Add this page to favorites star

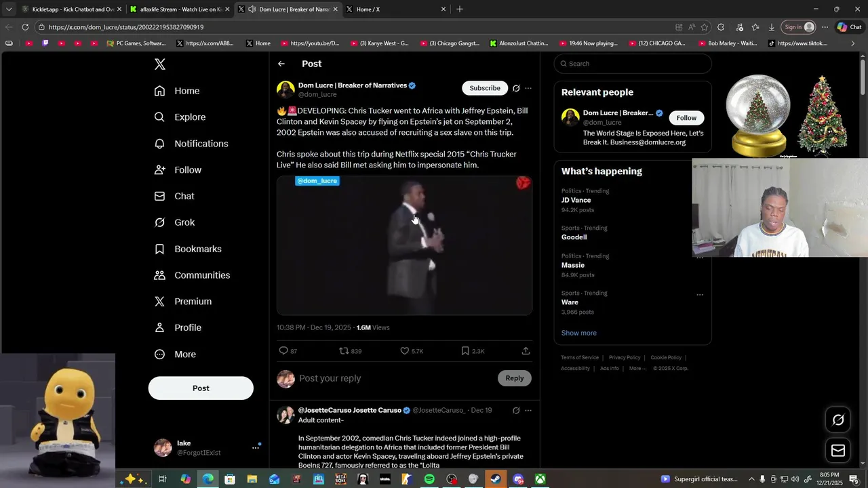pos(705,27)
